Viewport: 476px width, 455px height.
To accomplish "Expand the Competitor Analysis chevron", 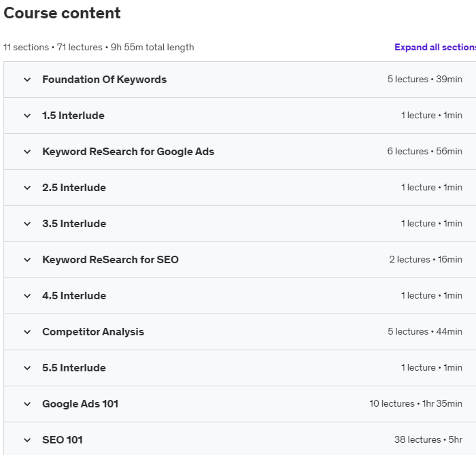I will (27, 332).
